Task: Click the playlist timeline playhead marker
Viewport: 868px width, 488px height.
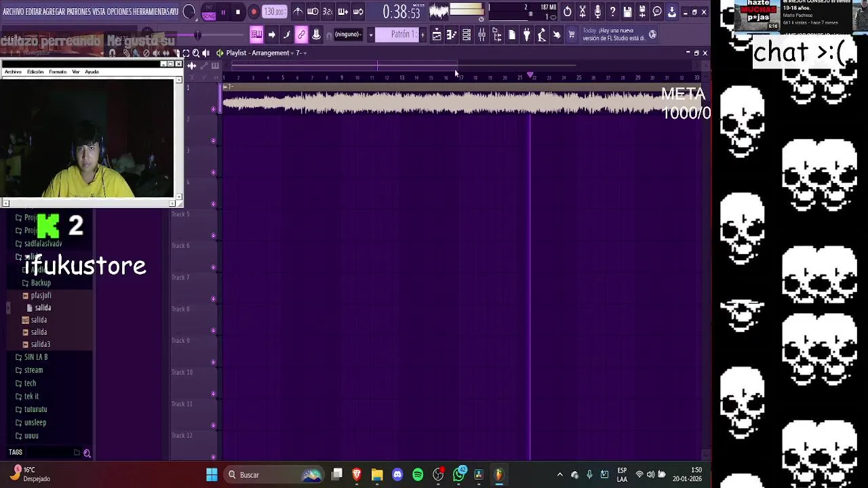Action: click(530, 75)
